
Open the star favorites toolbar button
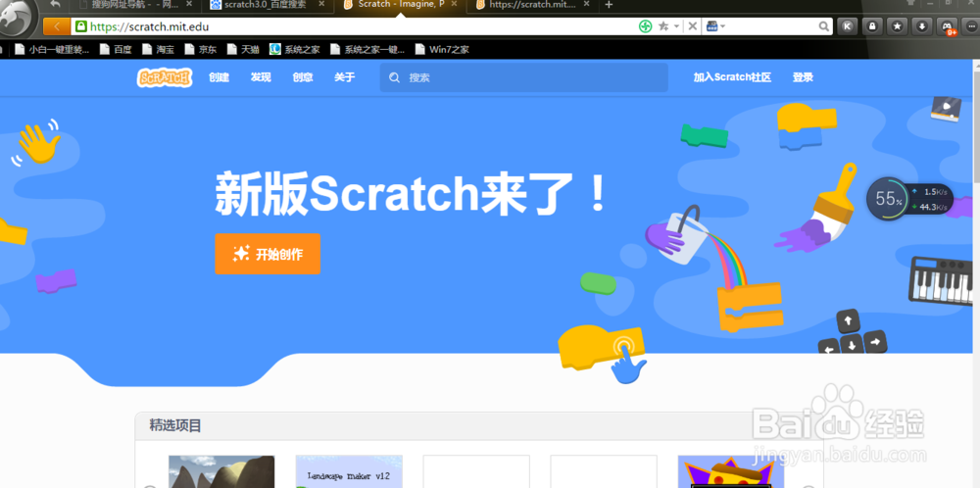(897, 26)
